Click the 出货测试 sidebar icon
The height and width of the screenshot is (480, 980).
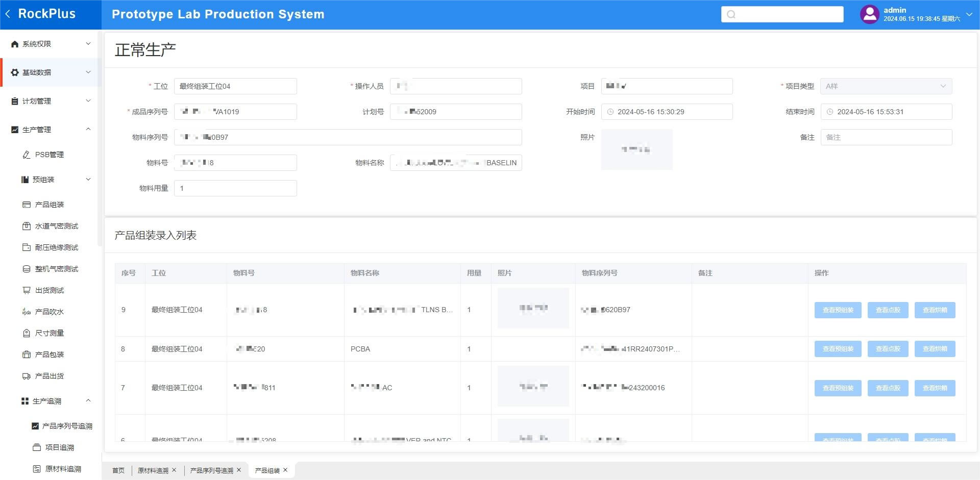(x=27, y=290)
